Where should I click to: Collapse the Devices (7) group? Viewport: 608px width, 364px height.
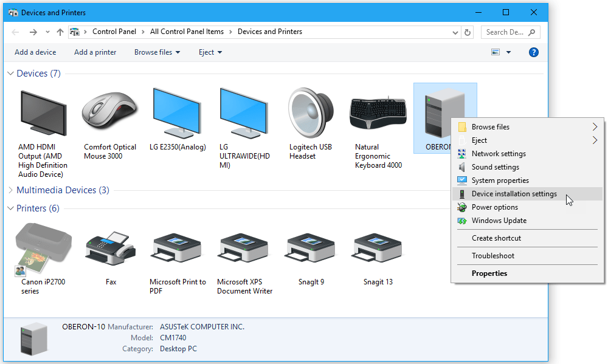coord(11,74)
